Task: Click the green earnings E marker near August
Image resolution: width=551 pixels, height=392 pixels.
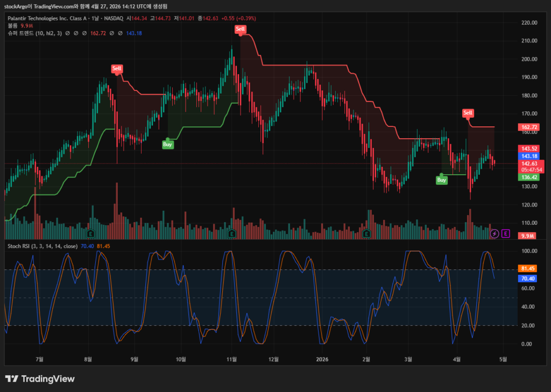Action: pos(90,233)
